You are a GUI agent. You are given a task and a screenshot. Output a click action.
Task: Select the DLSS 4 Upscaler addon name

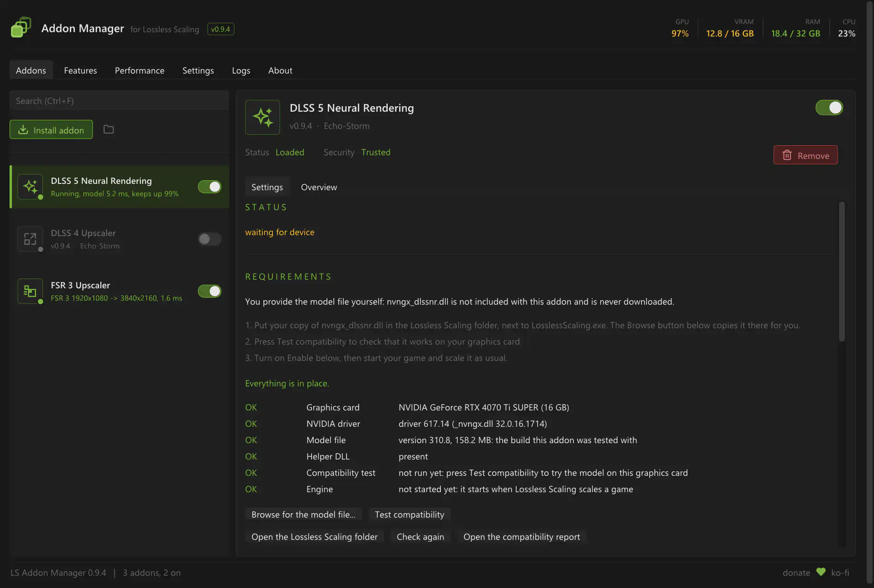pyautogui.click(x=83, y=233)
